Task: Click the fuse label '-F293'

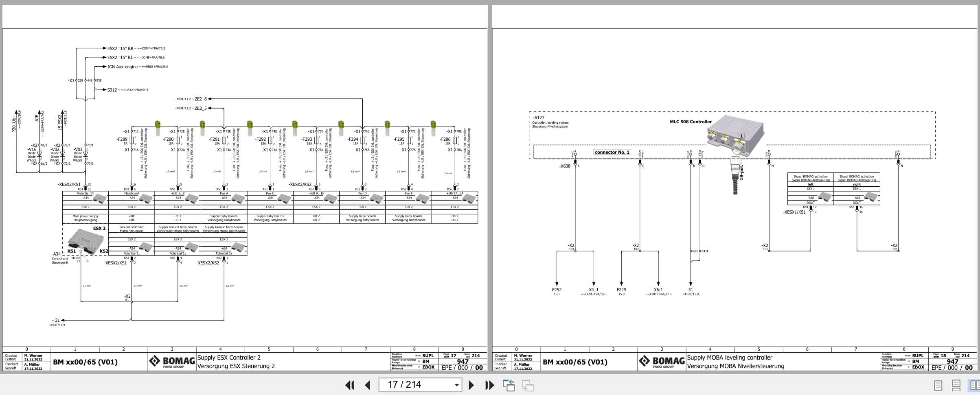Action: click(x=307, y=139)
